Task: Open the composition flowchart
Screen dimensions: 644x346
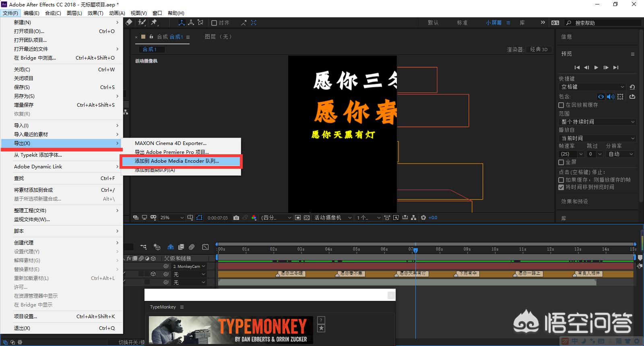Action: pos(413,218)
